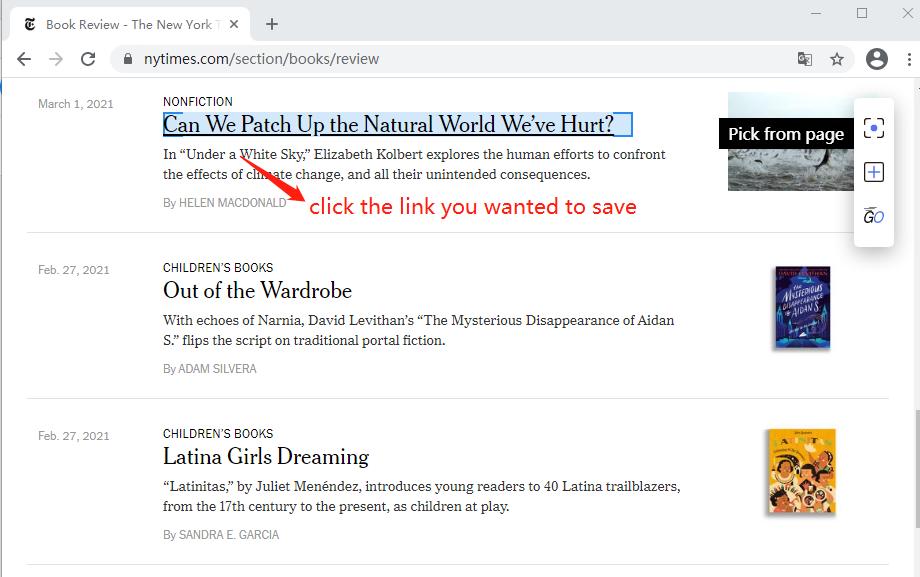Open the 'Out of the Wardrobe' article
The width and height of the screenshot is (920, 577).
(x=257, y=291)
